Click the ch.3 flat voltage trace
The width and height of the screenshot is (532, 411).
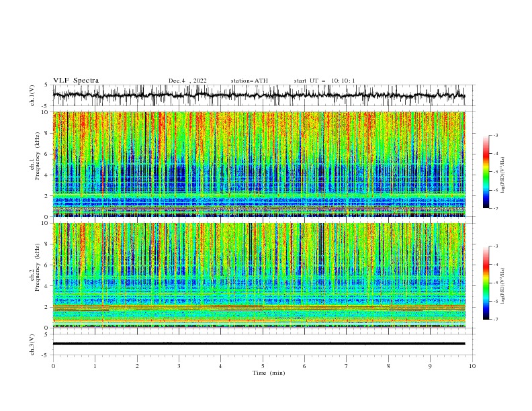pyautogui.click(x=259, y=344)
